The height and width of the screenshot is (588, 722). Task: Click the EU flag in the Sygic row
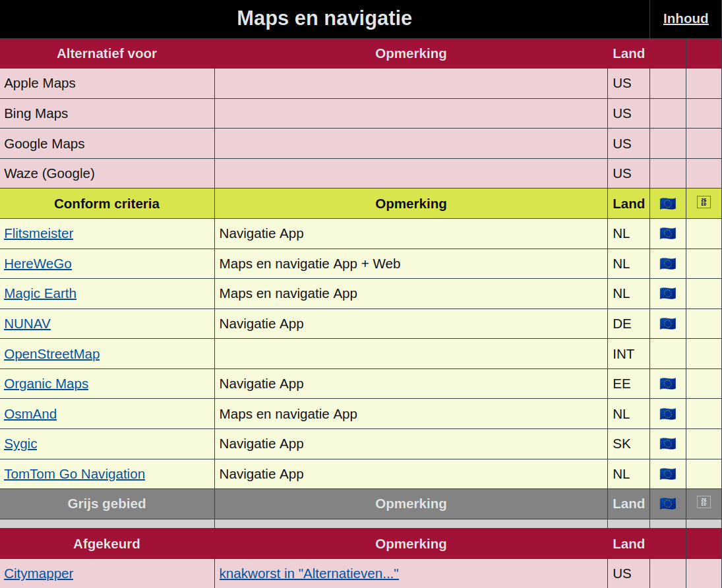(668, 444)
